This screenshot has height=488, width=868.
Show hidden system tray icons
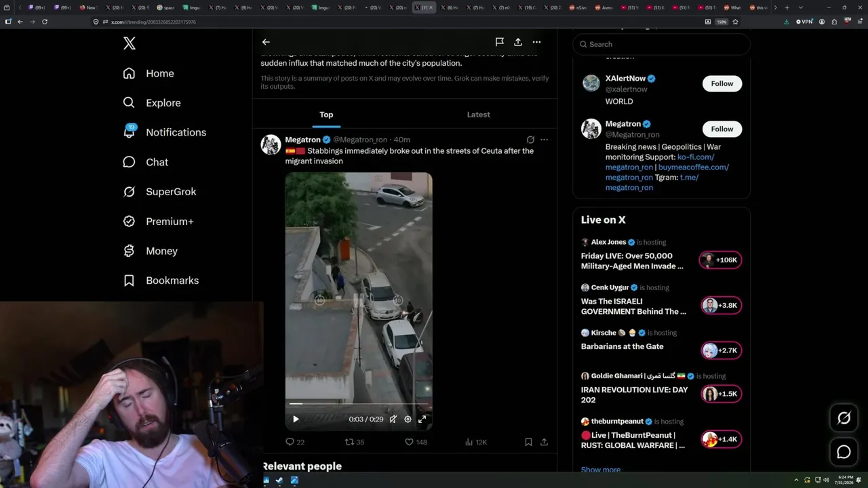pos(797,481)
